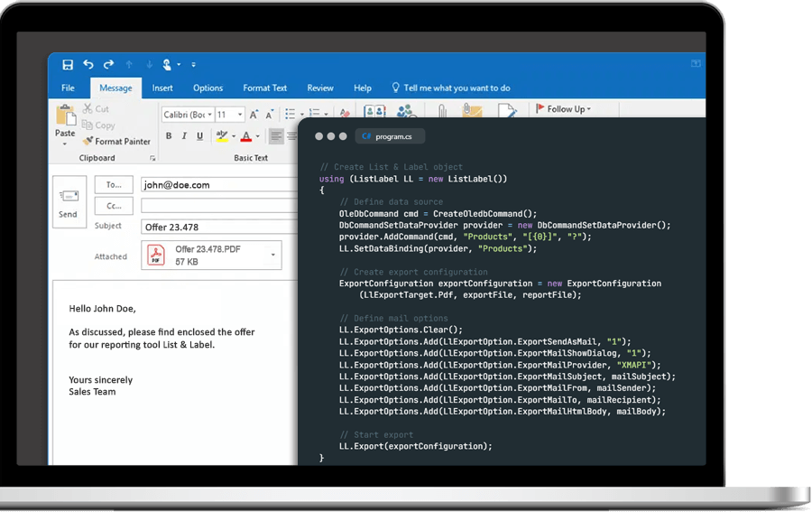Image resolution: width=812 pixels, height=512 pixels.
Task: Click first window dot in code window
Action: coord(319,136)
